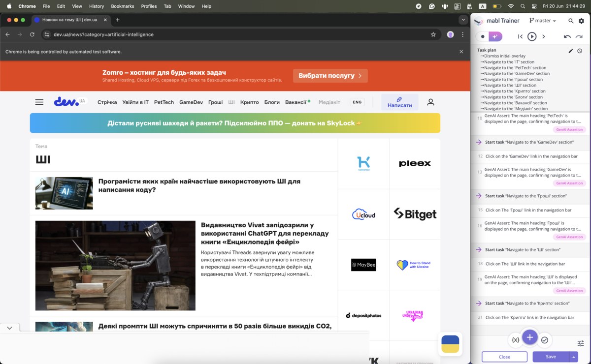Navigate to Стрічка section
This screenshot has width=591, height=364.
[107, 102]
